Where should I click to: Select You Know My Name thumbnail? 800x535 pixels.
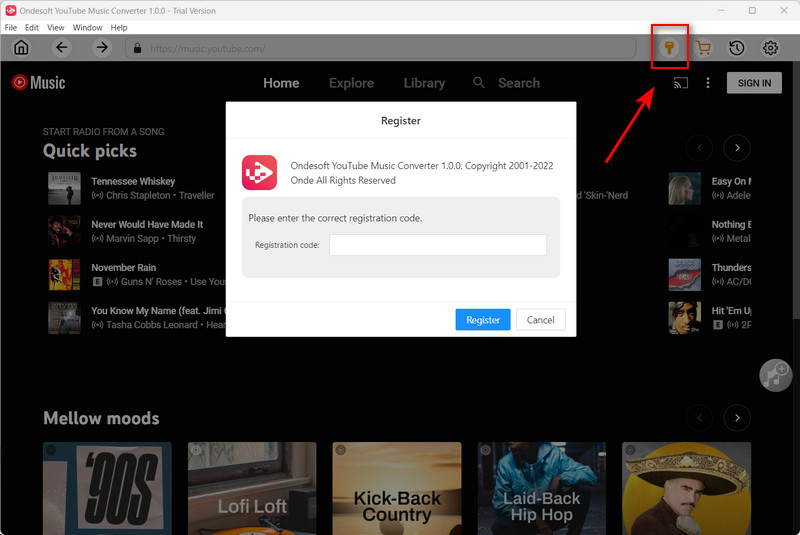pos(64,318)
